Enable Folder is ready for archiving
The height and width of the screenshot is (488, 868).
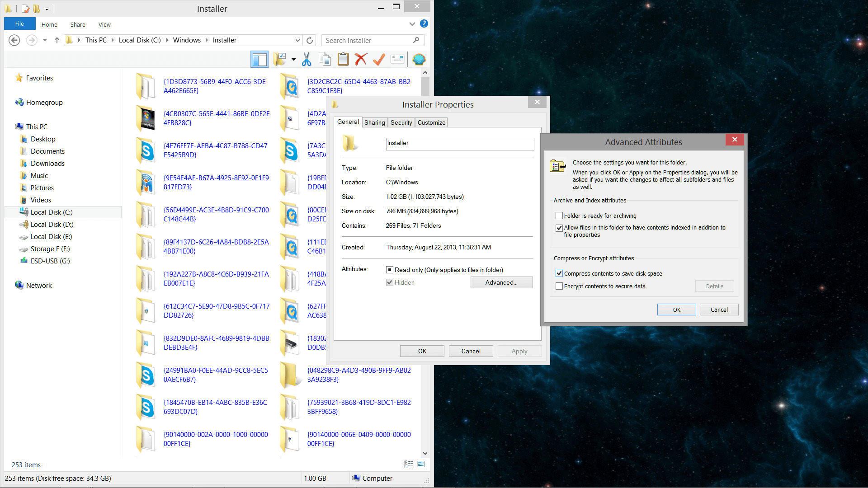[559, 216]
